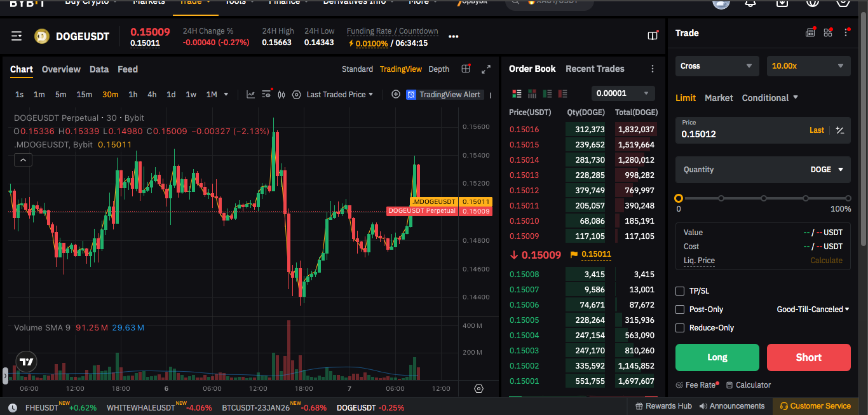Click the TradingView logo on chart
The width and height of the screenshot is (868, 415).
[x=26, y=362]
